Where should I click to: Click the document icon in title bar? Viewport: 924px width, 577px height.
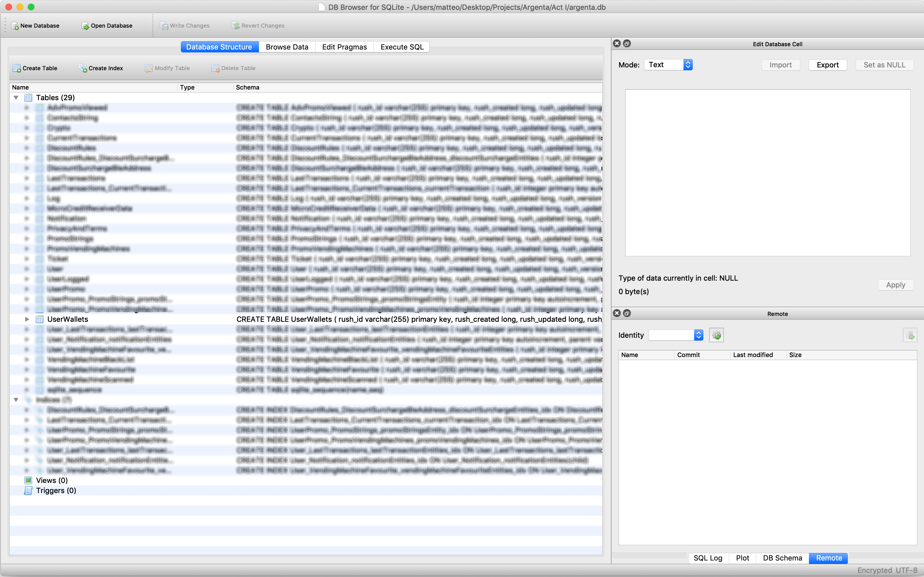[322, 7]
